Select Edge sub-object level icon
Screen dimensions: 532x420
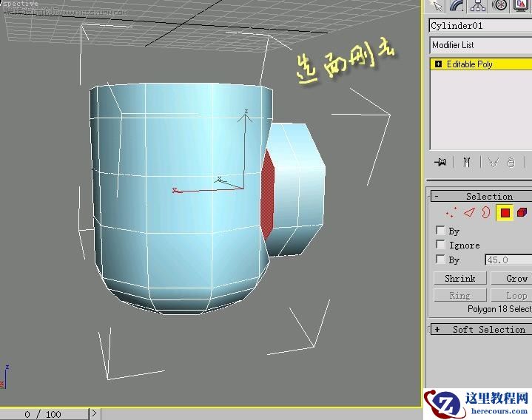point(469,213)
